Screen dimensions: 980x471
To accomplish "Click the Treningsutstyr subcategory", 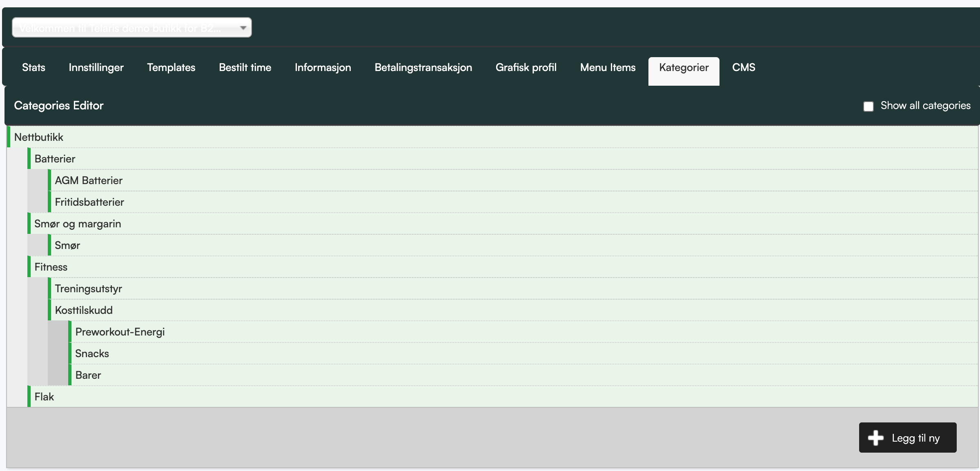I will pyautogui.click(x=88, y=289).
